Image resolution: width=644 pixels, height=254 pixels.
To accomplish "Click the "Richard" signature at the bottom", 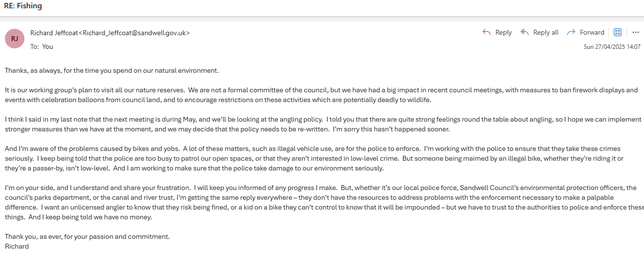I will coord(17,246).
